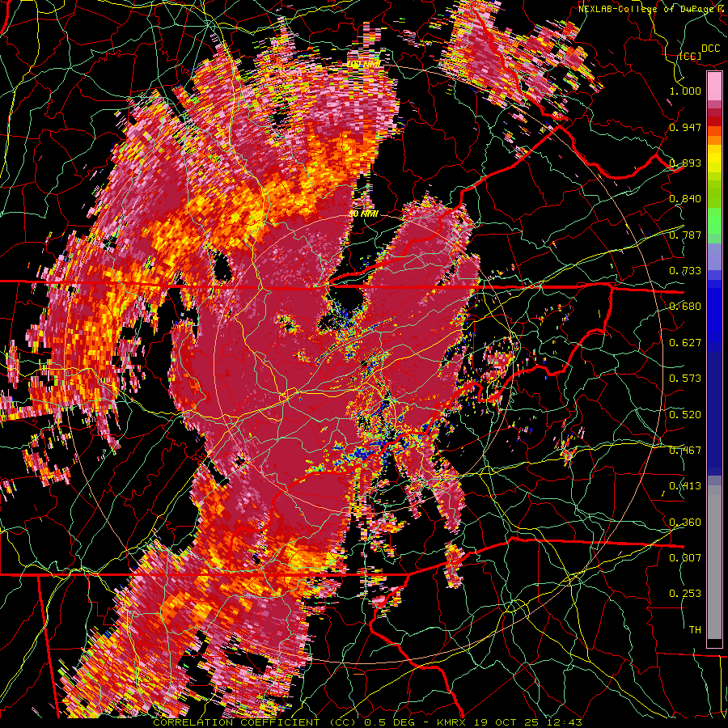Viewport: 728px width, 728px height.
Task: Click the TH label near the scale bottom
Action: click(x=695, y=630)
